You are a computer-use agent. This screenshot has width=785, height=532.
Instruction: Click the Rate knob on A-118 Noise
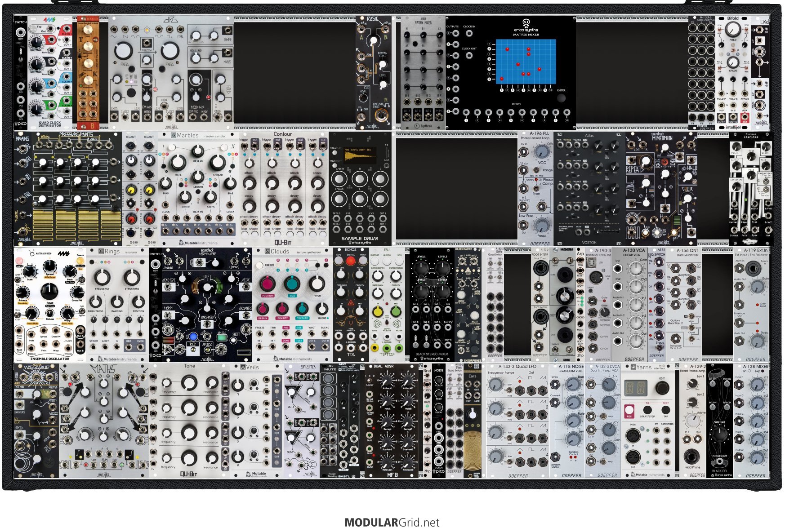(x=572, y=421)
